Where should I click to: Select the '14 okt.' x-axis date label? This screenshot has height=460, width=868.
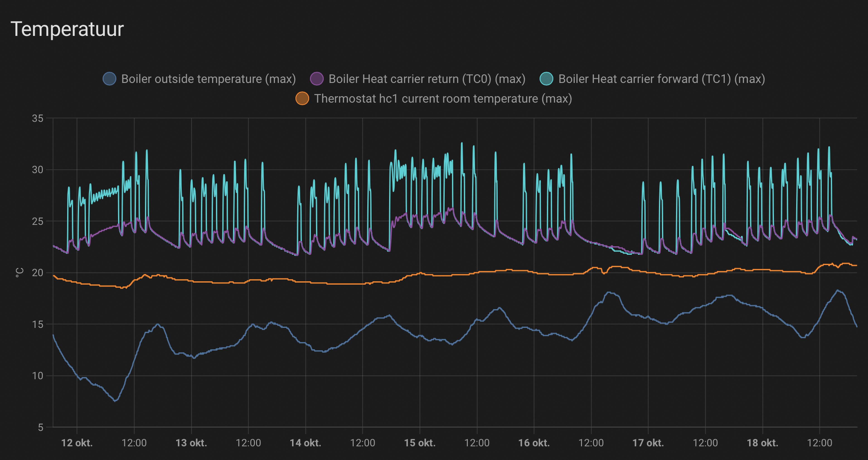click(x=305, y=443)
